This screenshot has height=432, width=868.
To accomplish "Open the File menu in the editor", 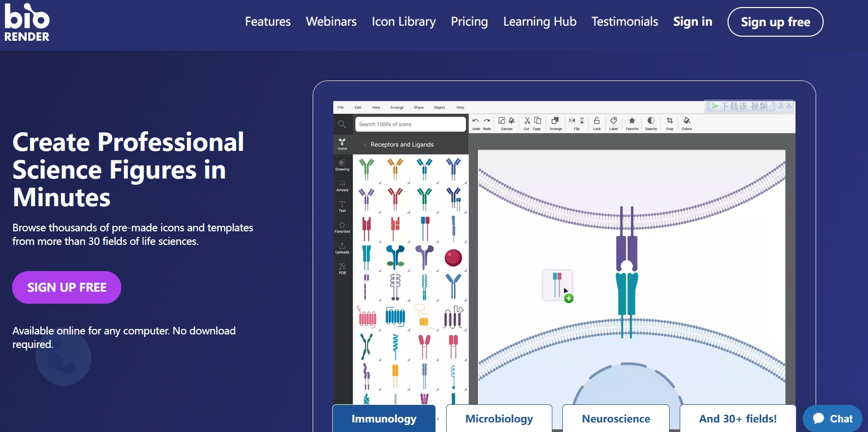I will click(341, 108).
